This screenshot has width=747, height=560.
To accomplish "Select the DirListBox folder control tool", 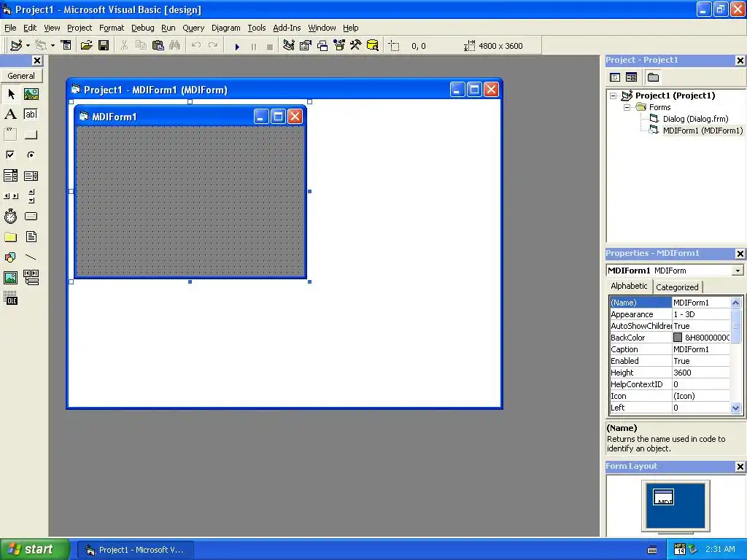I will coord(10,237).
